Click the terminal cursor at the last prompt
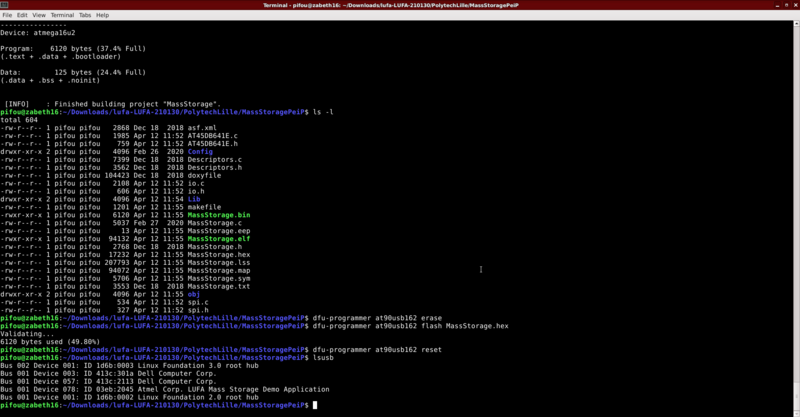Image resolution: width=800 pixels, height=417 pixels. tap(314, 404)
